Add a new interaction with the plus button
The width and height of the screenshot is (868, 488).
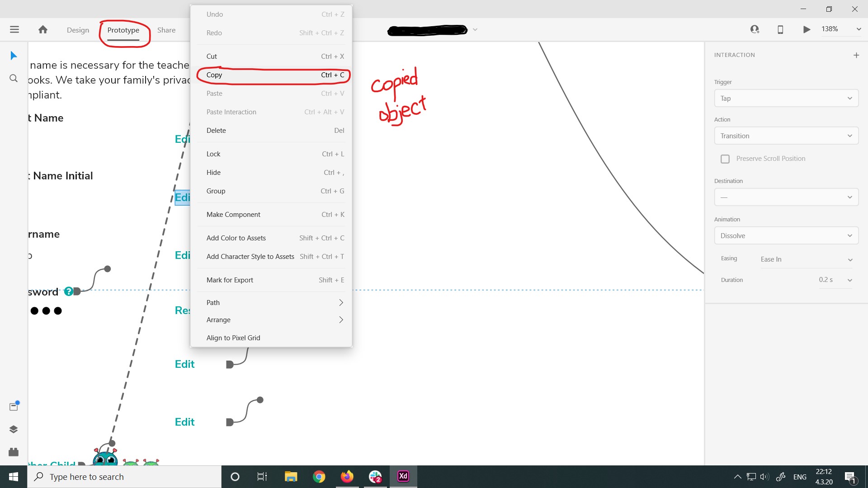point(856,55)
